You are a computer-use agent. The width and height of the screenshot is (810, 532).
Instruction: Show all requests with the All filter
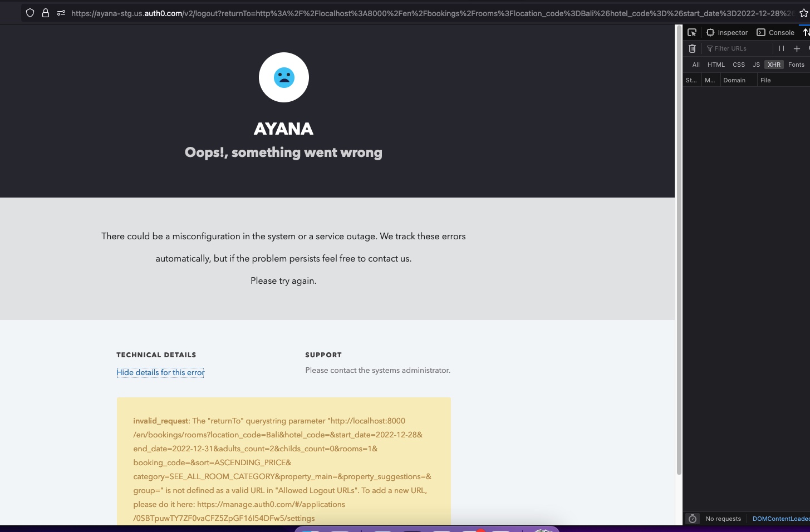tap(696, 65)
